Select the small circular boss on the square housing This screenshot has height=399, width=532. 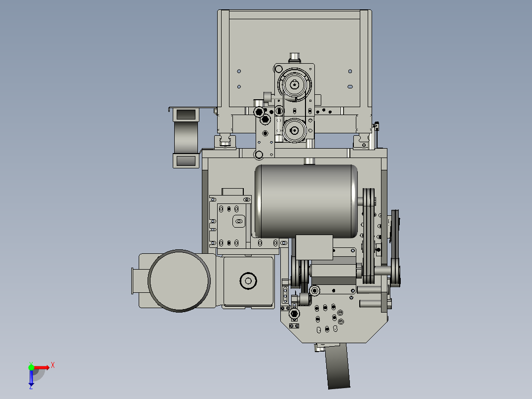click(248, 281)
